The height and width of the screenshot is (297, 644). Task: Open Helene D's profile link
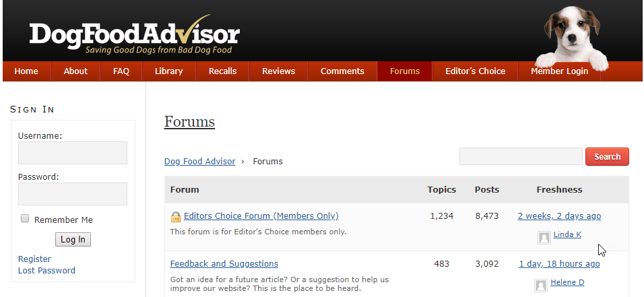[567, 282]
